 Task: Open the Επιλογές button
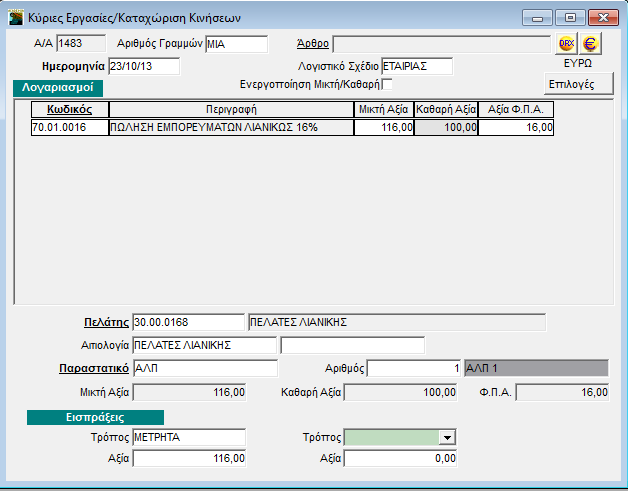pos(578,84)
